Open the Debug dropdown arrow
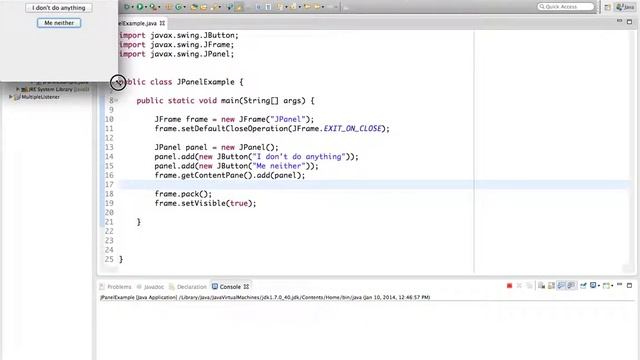Viewport: 640px width, 360px height. 133,7
